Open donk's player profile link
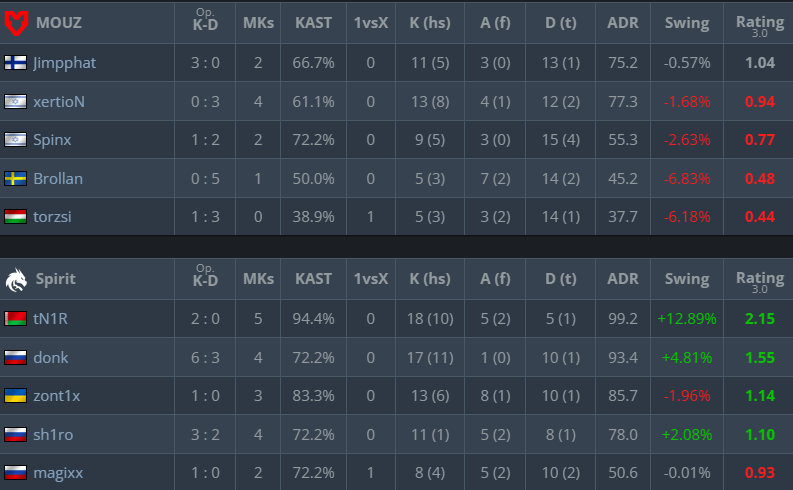 click(x=51, y=357)
